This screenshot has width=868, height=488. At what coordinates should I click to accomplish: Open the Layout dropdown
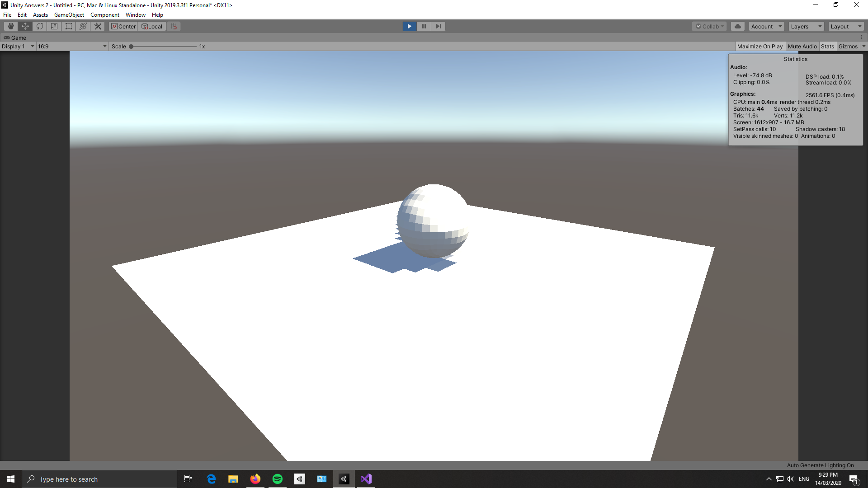click(x=845, y=26)
